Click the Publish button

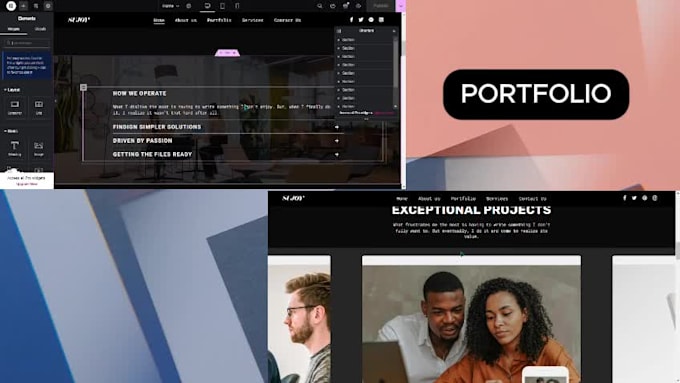tap(381, 6)
